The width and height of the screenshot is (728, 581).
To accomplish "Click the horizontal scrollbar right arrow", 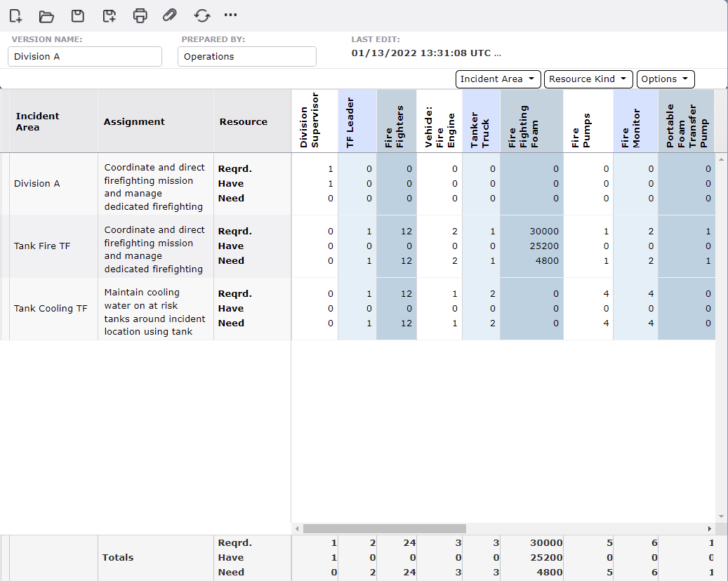I will click(x=709, y=528).
